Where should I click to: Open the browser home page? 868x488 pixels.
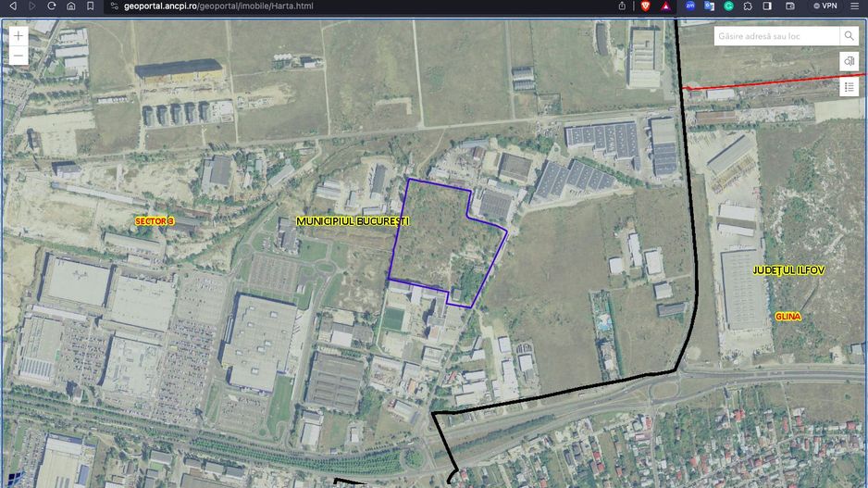[71, 6]
